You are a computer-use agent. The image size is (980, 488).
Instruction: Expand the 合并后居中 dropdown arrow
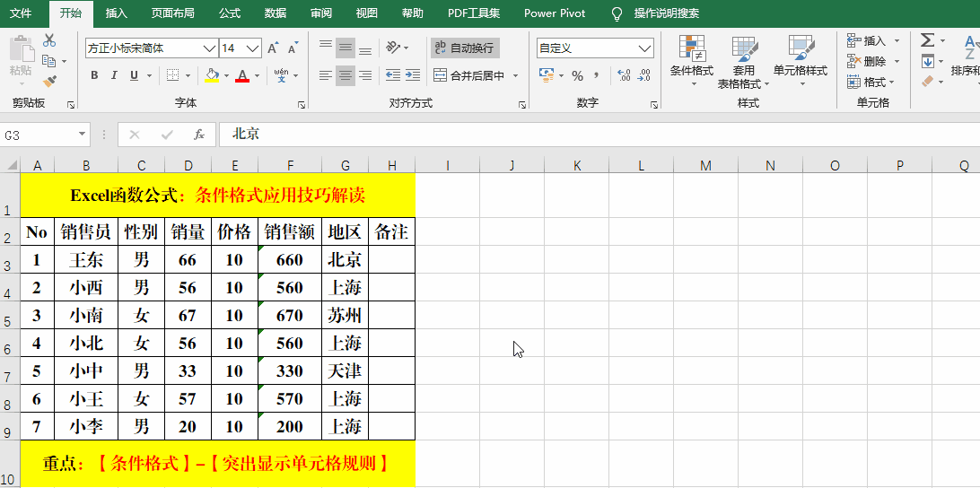pyautogui.click(x=516, y=75)
